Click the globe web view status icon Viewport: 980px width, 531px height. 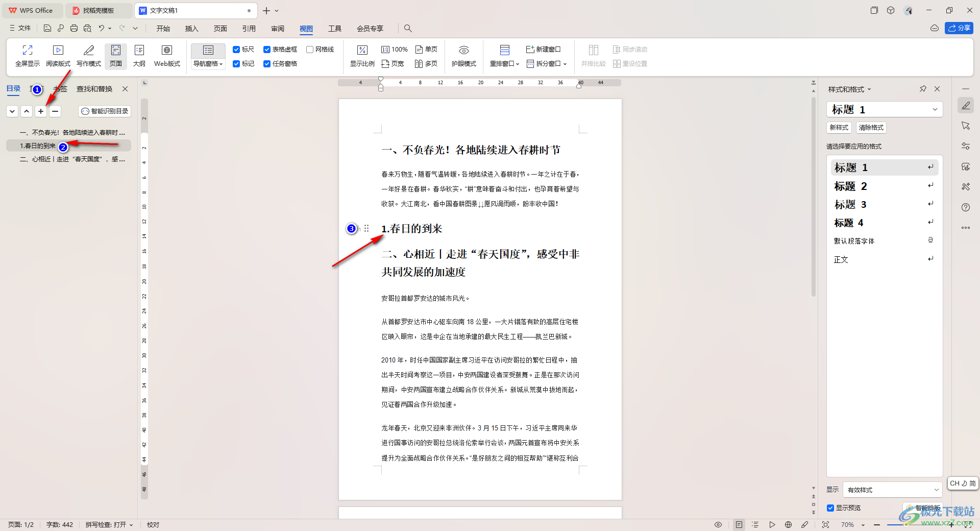[788, 524]
